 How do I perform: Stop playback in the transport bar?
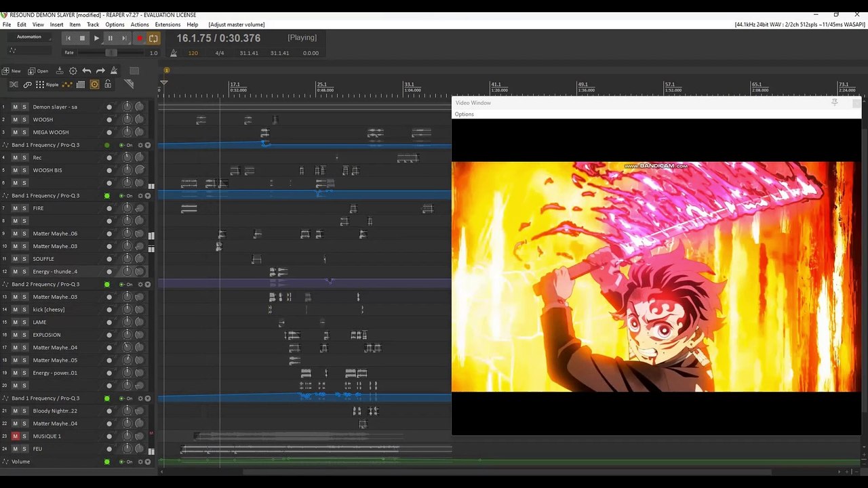(x=83, y=39)
